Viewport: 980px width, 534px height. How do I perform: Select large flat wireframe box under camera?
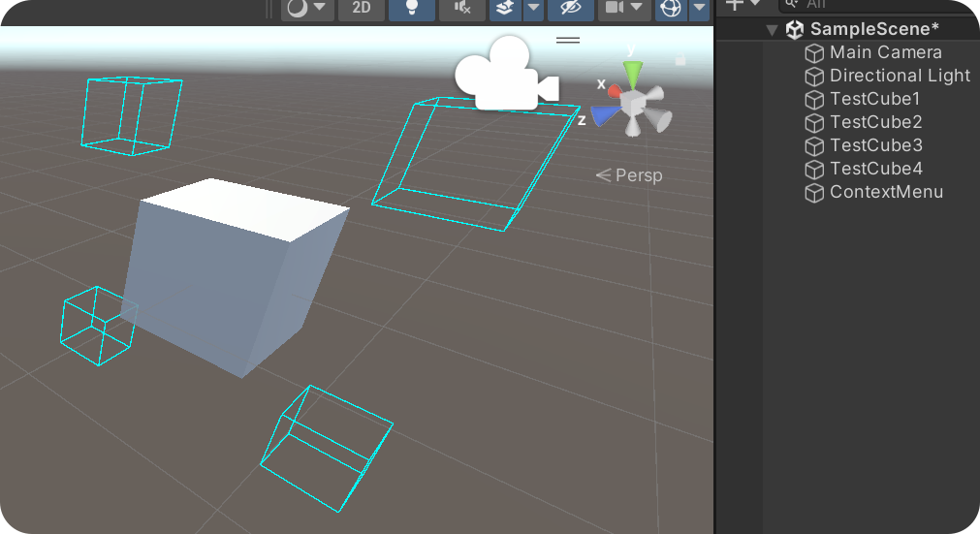click(475, 164)
